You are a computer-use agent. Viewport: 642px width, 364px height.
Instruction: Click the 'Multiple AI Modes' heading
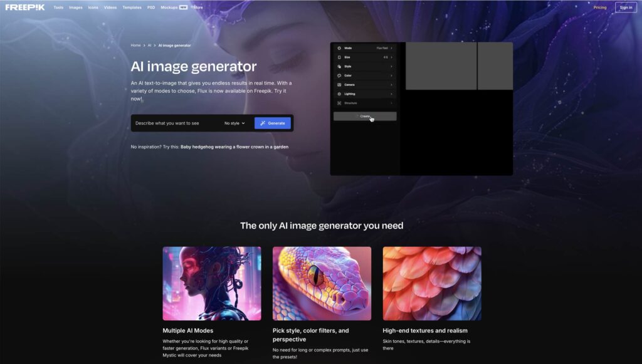(x=188, y=330)
